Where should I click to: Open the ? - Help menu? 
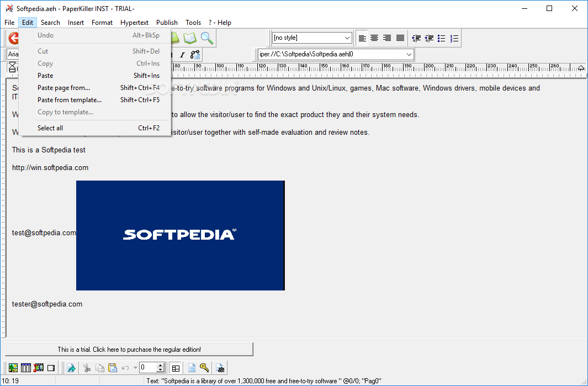point(220,23)
